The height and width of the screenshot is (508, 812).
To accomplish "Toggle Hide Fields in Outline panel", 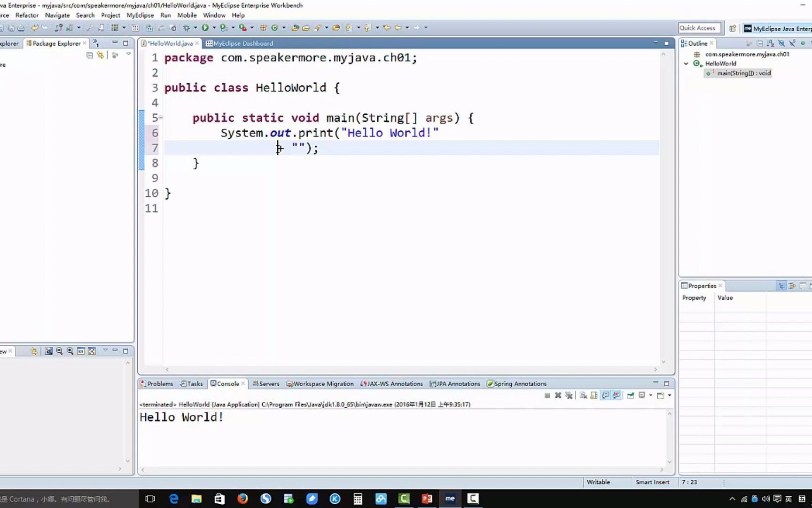I will point(781,43).
